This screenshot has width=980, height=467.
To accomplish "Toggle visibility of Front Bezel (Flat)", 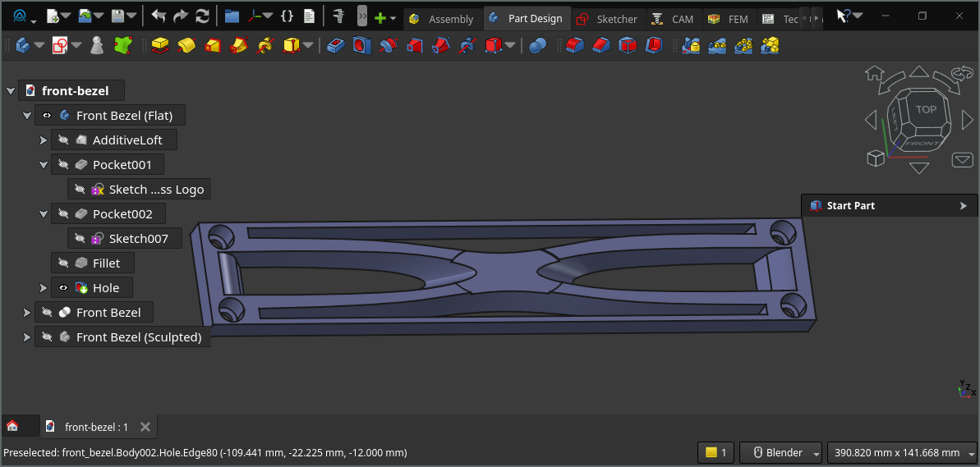I will [47, 116].
